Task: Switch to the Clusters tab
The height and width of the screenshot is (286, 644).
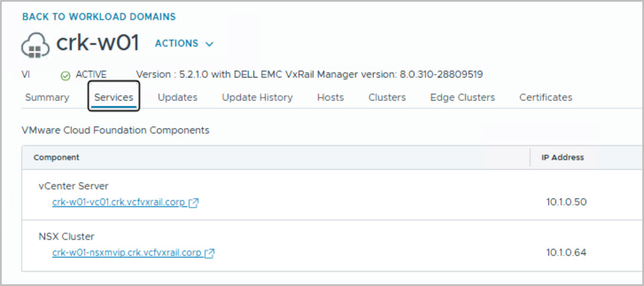Action: click(x=387, y=97)
